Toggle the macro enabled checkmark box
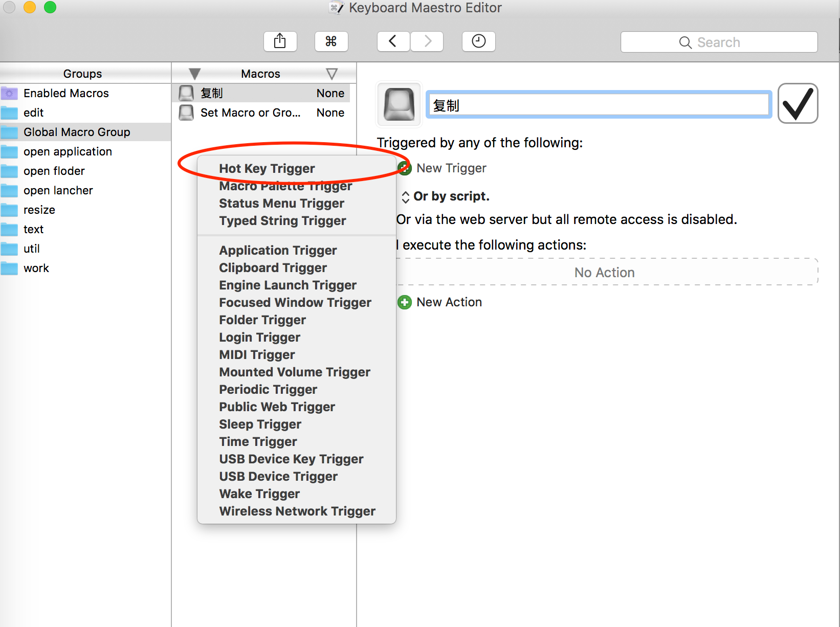Image resolution: width=840 pixels, height=627 pixels. click(798, 103)
